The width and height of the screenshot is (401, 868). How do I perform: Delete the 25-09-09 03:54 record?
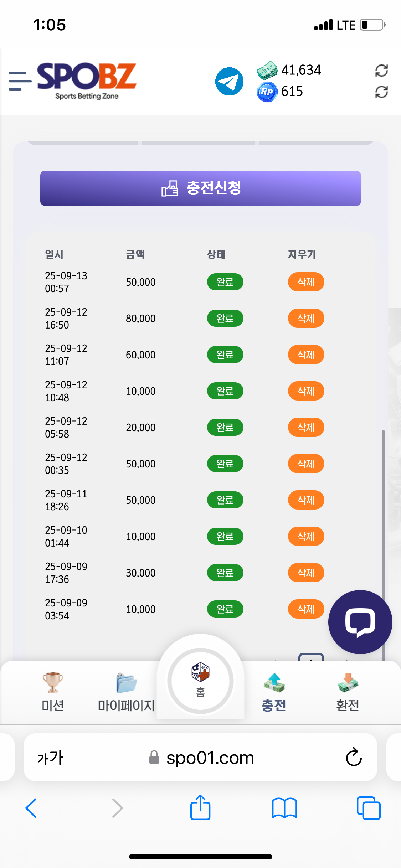(306, 609)
